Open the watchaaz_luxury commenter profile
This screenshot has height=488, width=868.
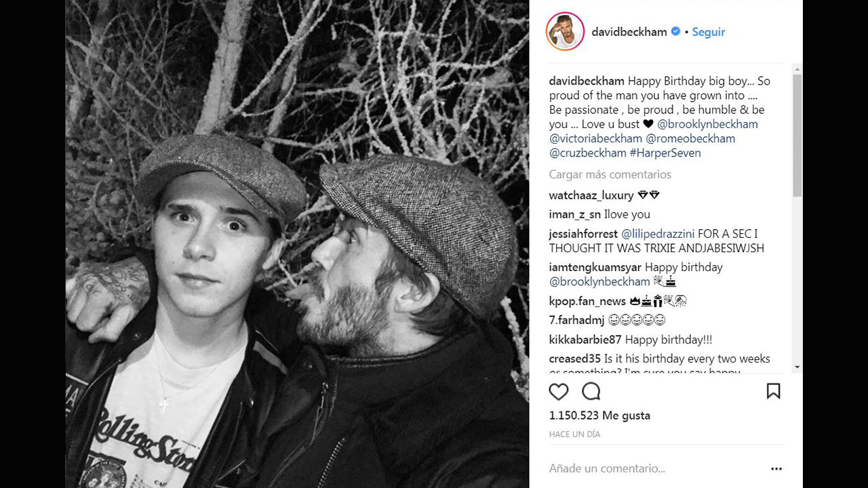click(591, 195)
